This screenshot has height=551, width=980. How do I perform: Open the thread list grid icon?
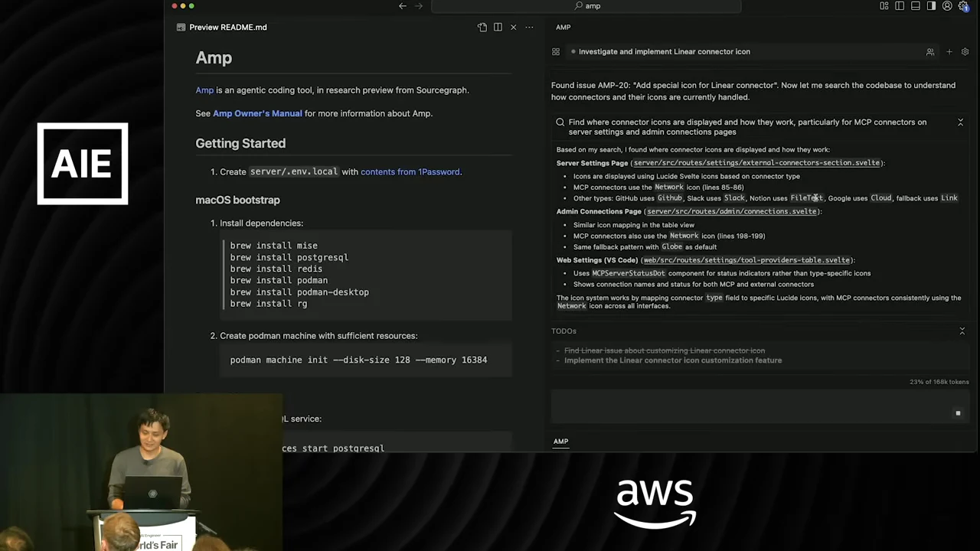pos(556,52)
